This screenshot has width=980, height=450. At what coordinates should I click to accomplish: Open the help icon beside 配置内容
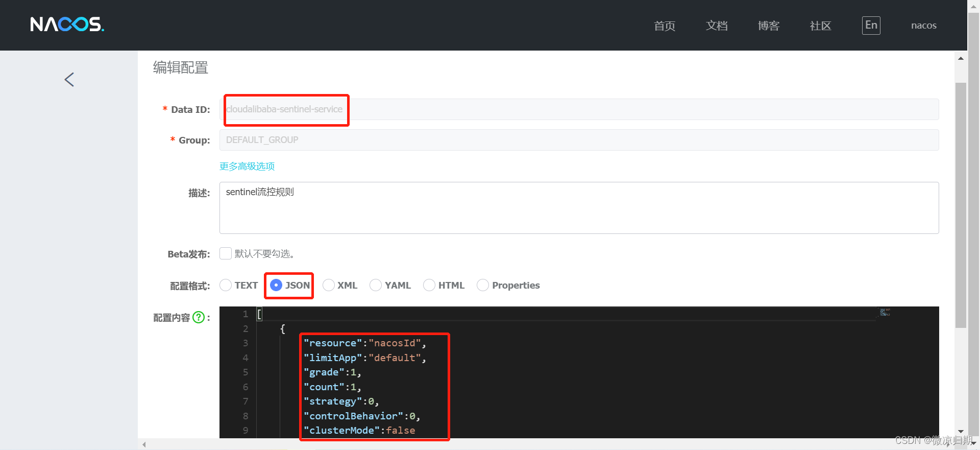[199, 317]
